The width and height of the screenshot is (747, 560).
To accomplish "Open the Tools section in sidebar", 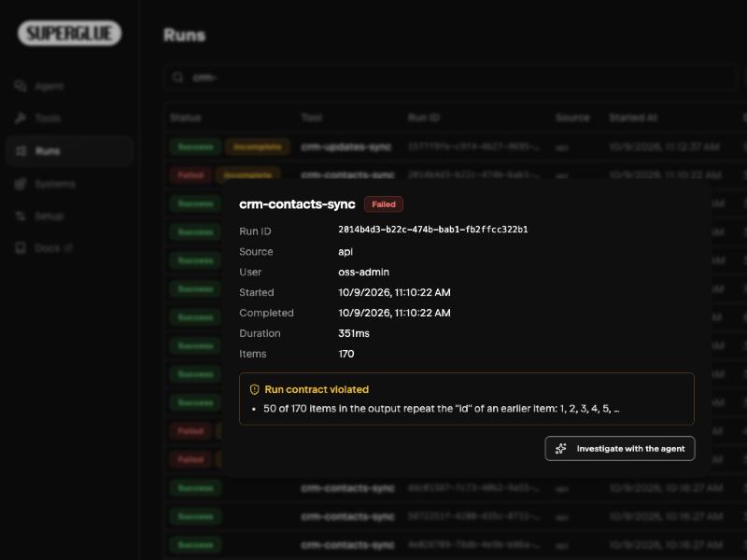I will point(69,119).
